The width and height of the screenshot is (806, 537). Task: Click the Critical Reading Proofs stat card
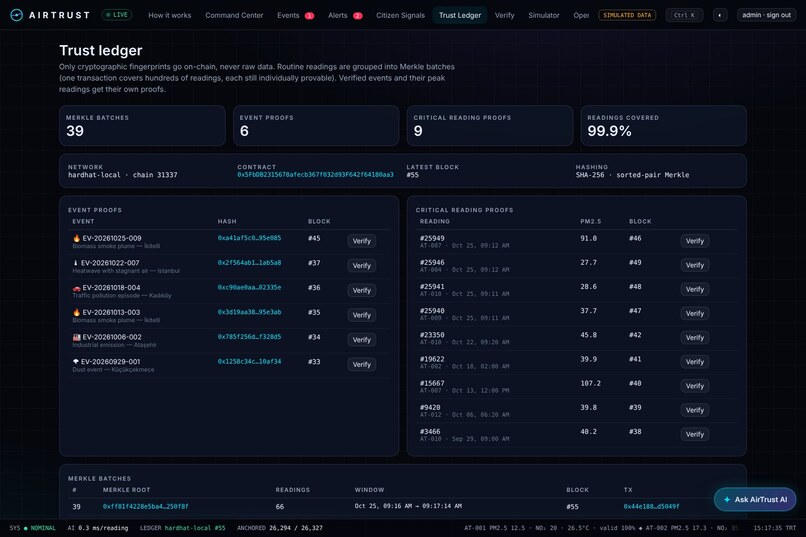[x=490, y=125]
